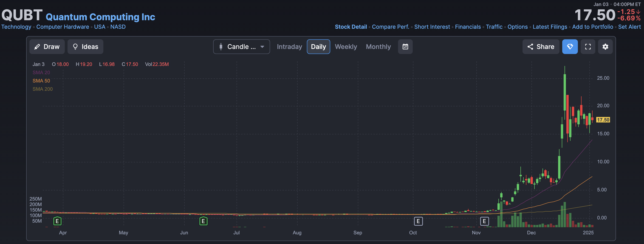Click Set Alert link
This screenshot has height=244, width=644.
click(x=629, y=27)
